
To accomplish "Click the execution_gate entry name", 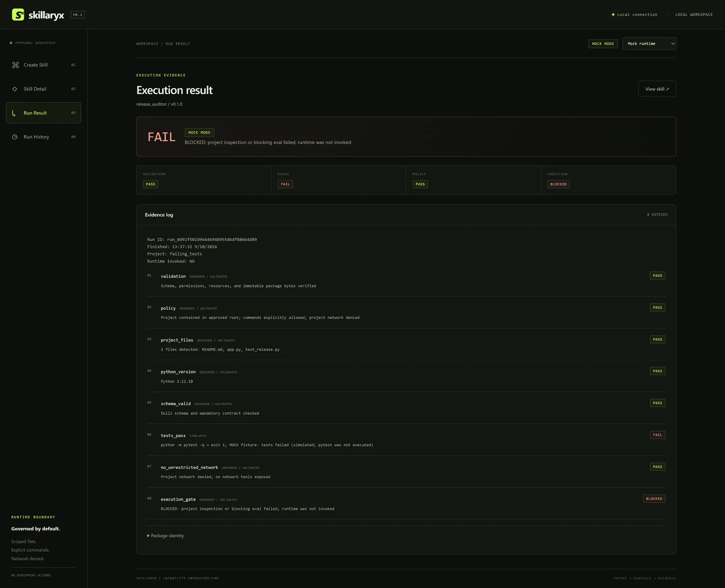I will pos(178,499).
